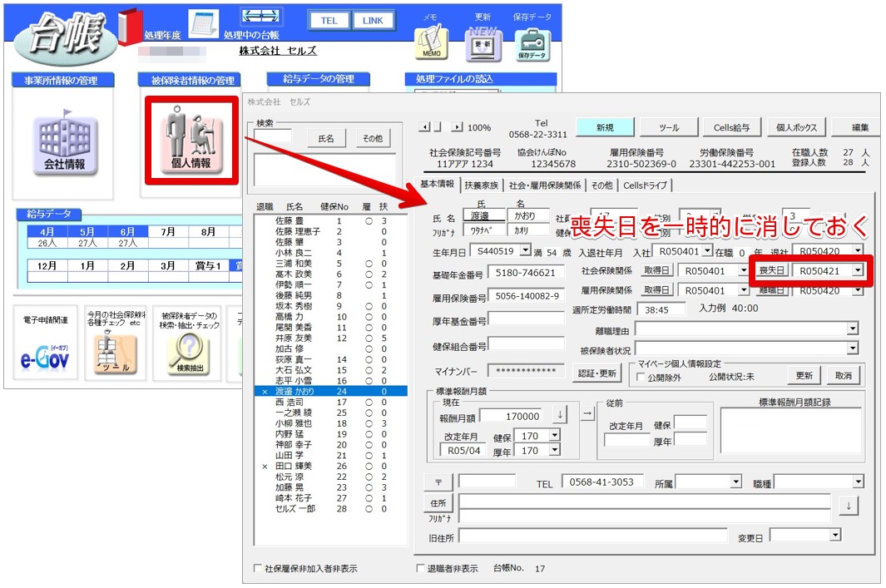Click 住所 button
The width and height of the screenshot is (886, 588).
438,502
